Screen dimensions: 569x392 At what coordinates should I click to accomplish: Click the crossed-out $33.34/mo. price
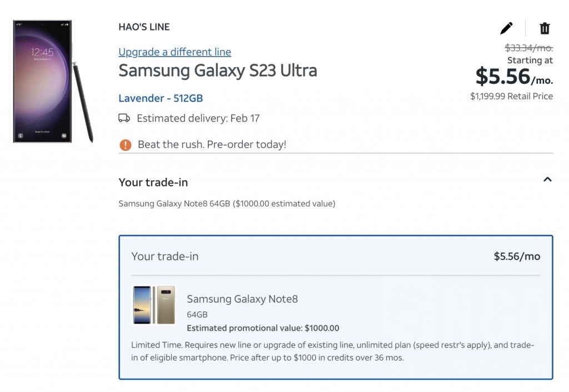click(528, 48)
